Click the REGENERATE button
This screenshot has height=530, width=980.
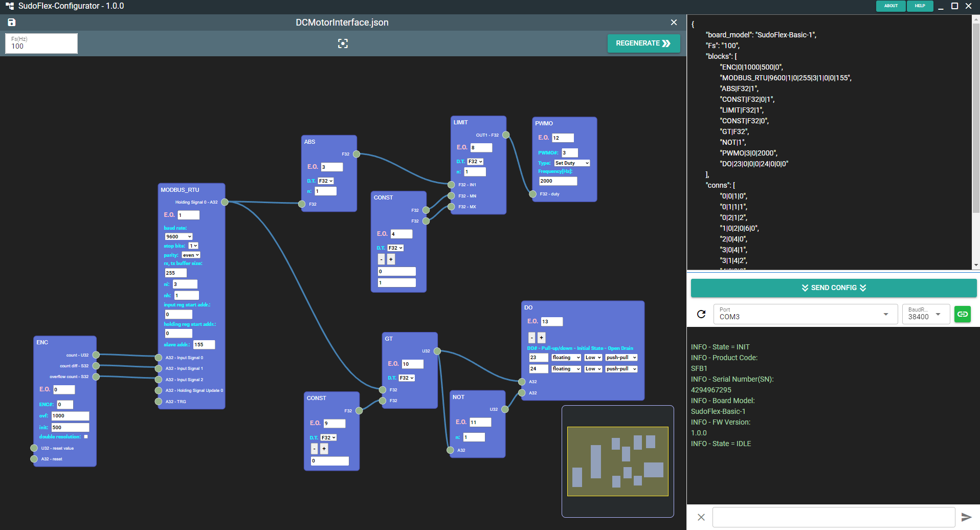point(643,43)
